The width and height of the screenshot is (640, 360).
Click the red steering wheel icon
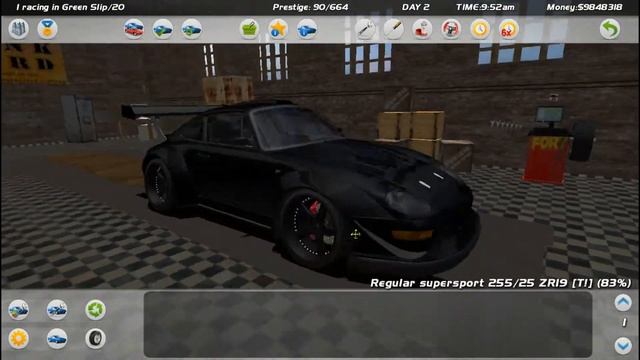pyautogui.click(x=451, y=29)
